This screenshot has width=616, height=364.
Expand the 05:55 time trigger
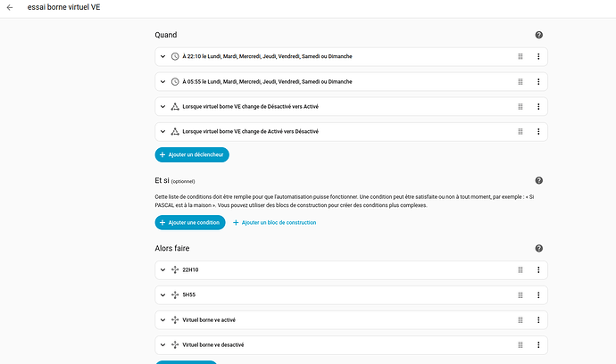click(162, 82)
